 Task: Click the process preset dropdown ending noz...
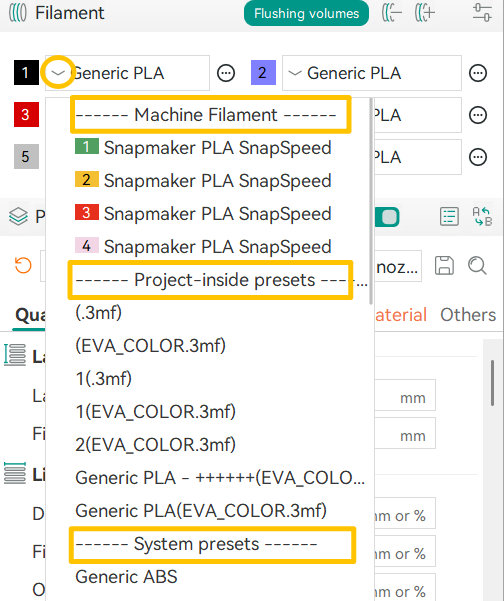pyautogui.click(x=398, y=266)
